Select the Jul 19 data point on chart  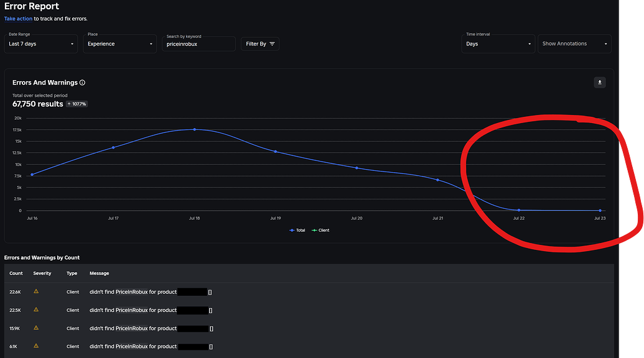click(275, 152)
